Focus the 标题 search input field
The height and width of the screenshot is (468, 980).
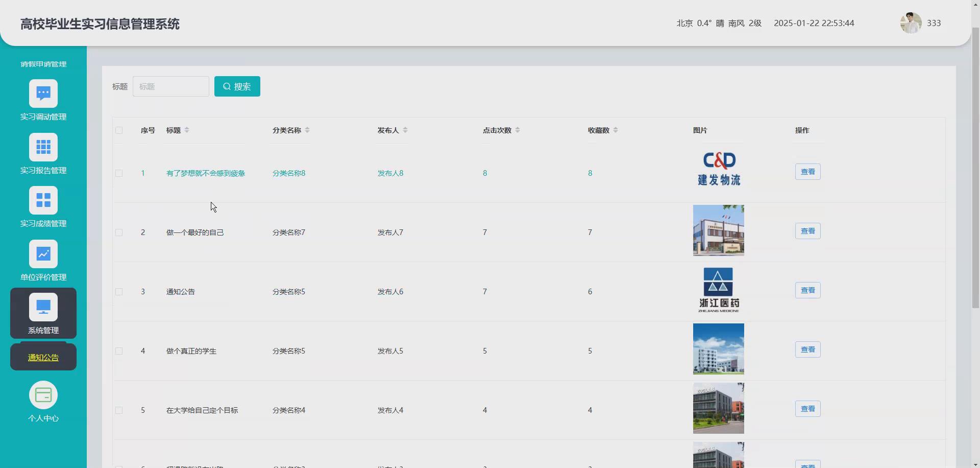point(171,86)
